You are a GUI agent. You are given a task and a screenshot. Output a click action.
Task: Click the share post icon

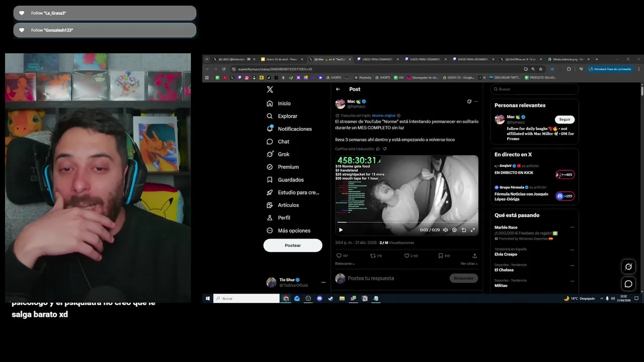point(474,256)
